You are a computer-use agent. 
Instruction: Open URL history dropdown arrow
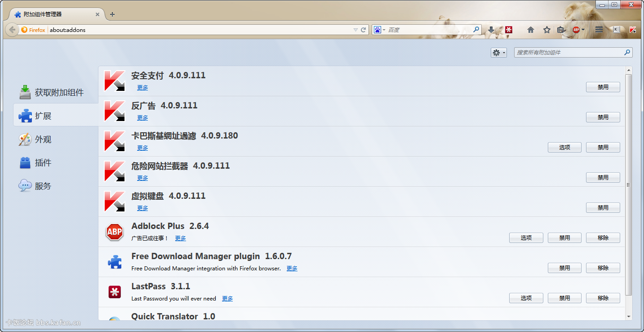pos(355,30)
